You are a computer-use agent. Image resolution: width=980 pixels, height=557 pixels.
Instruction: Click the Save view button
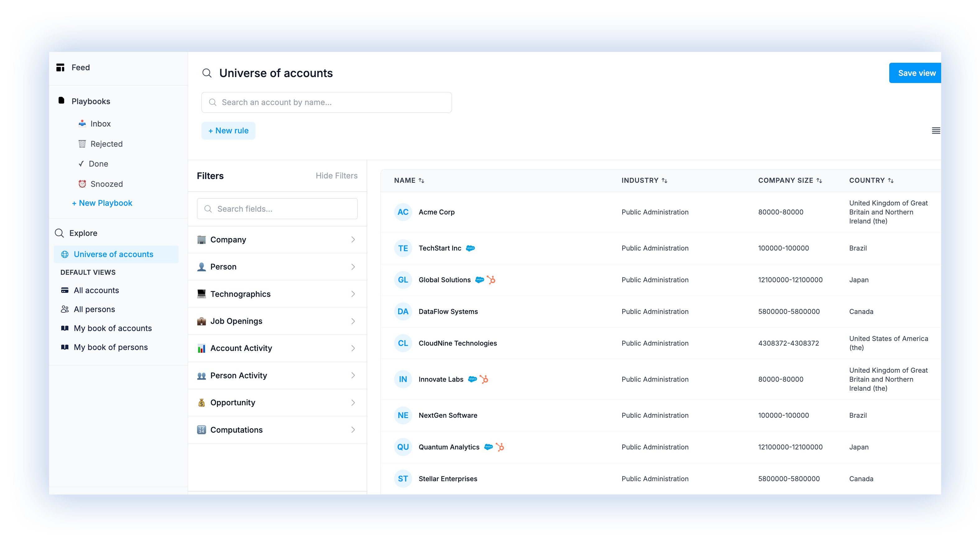point(916,73)
